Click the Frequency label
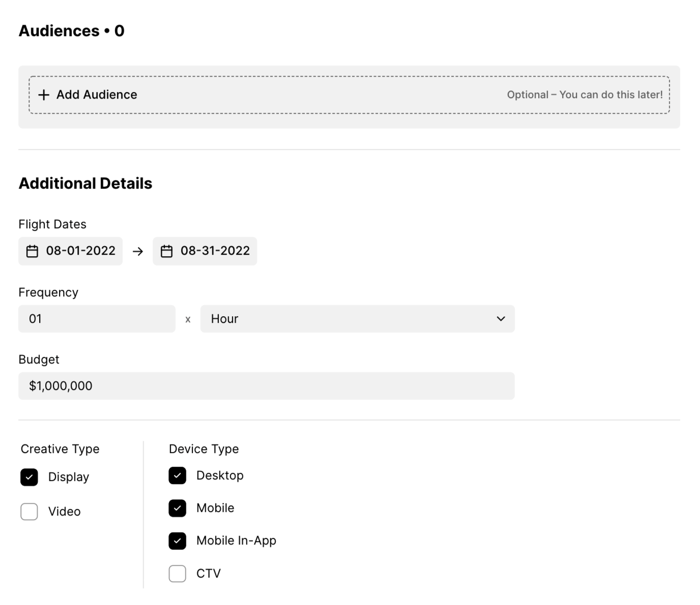This screenshot has width=700, height=605. [x=48, y=292]
